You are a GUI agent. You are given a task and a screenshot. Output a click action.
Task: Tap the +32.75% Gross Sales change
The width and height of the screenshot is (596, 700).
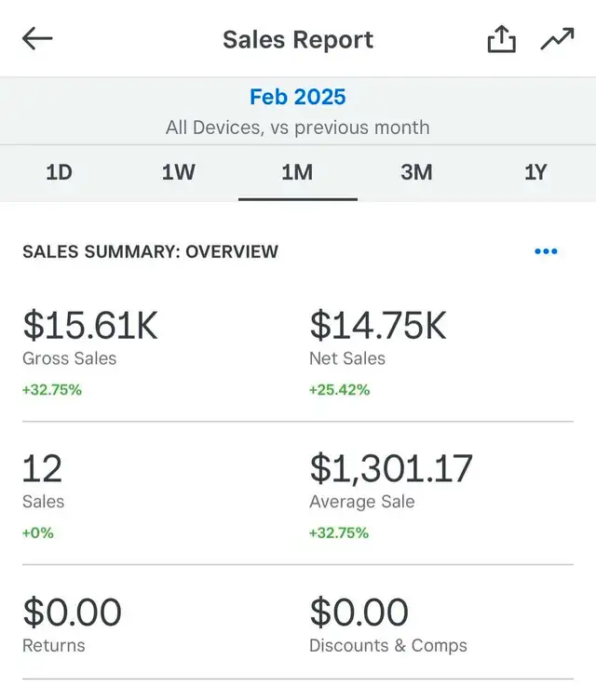point(52,390)
